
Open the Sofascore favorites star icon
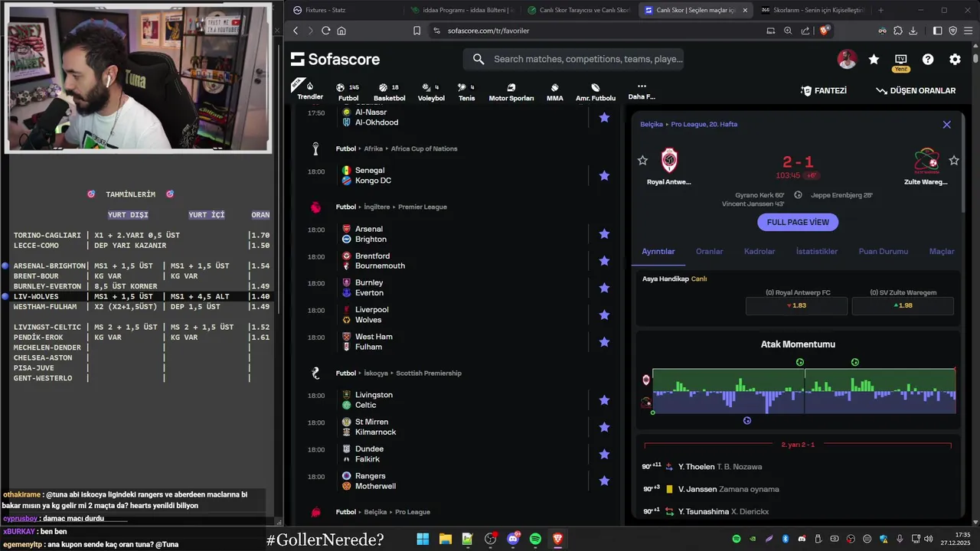pos(874,59)
